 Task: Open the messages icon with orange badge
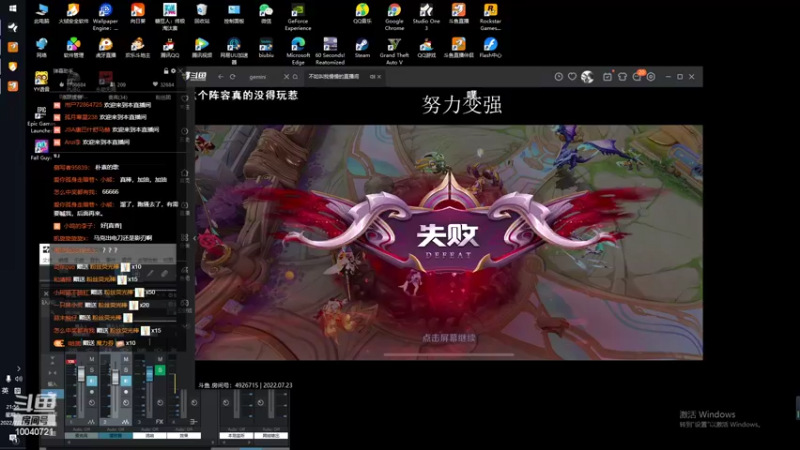637,76
